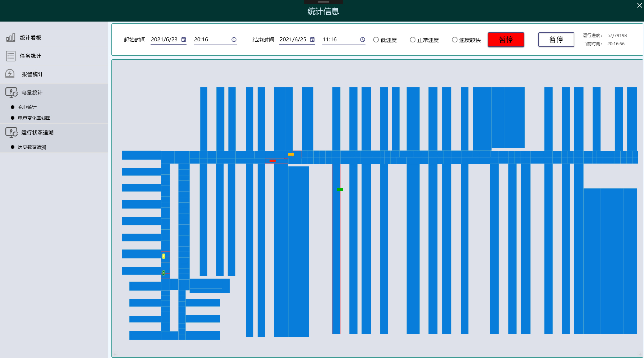
Task: Click the red vehicle marker on the main corridor
Action: tap(272, 161)
